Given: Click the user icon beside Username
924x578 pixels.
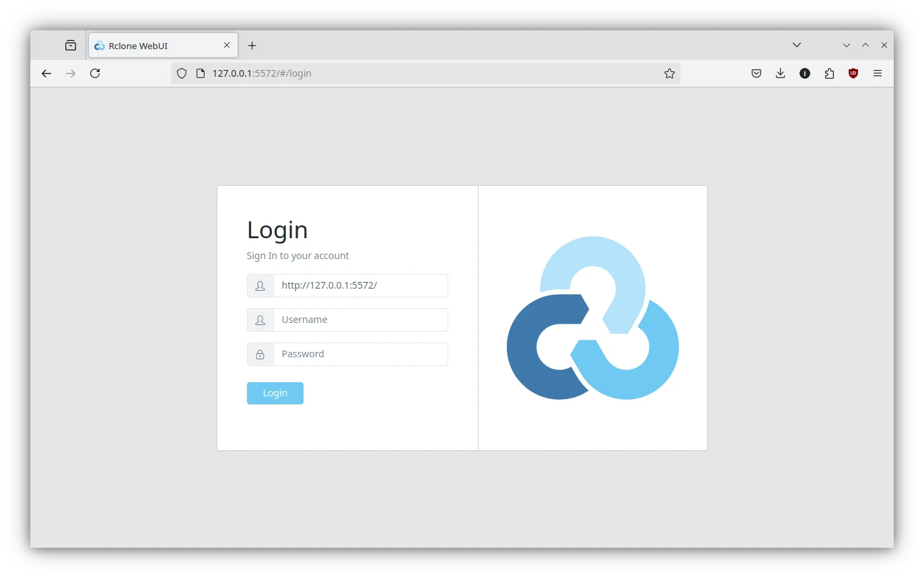Looking at the screenshot, I should [x=260, y=320].
